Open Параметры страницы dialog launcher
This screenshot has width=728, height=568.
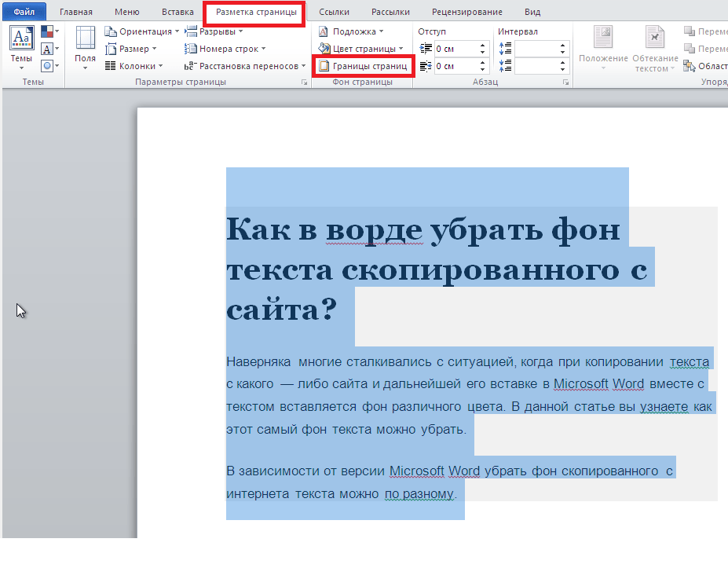click(304, 82)
